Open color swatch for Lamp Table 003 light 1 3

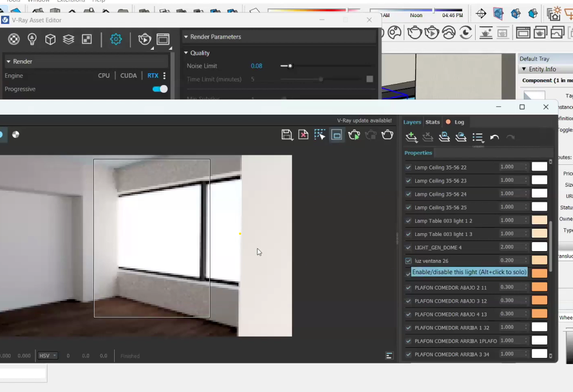(x=539, y=233)
